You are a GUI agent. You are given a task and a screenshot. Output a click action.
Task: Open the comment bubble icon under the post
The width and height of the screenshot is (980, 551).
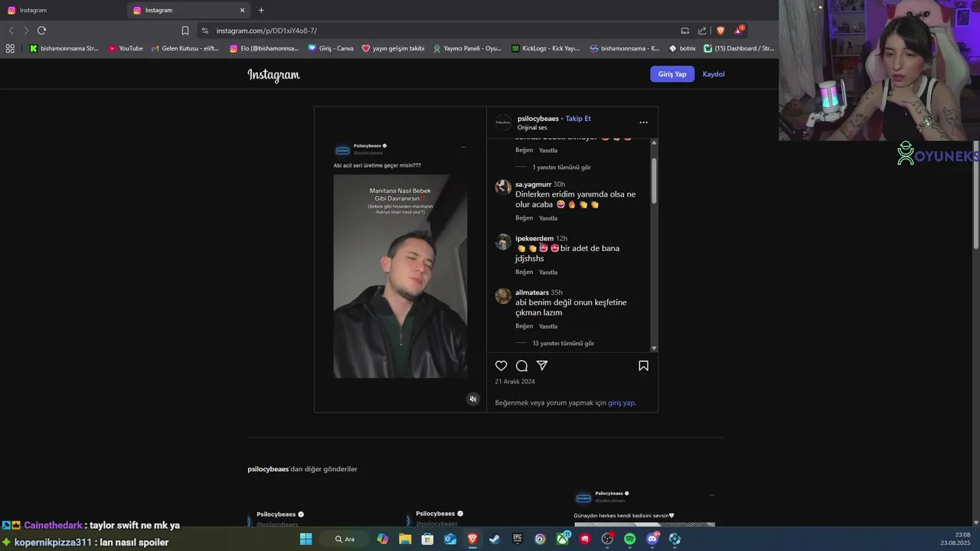tap(521, 366)
